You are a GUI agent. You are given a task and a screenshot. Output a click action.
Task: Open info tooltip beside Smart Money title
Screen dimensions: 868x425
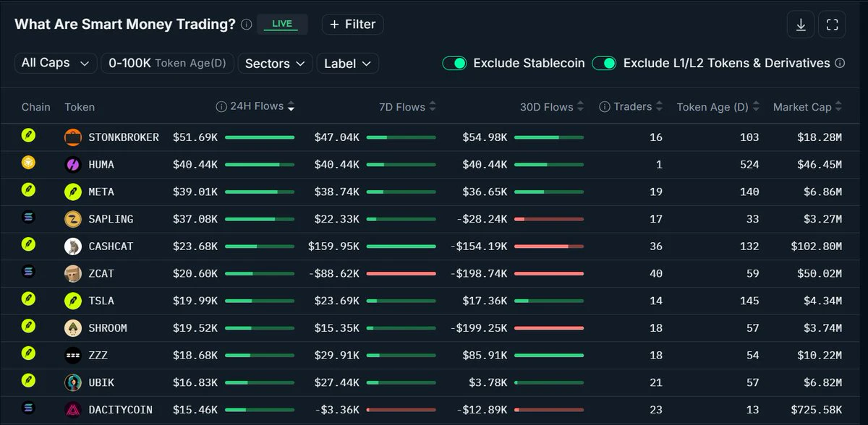pyautogui.click(x=247, y=25)
